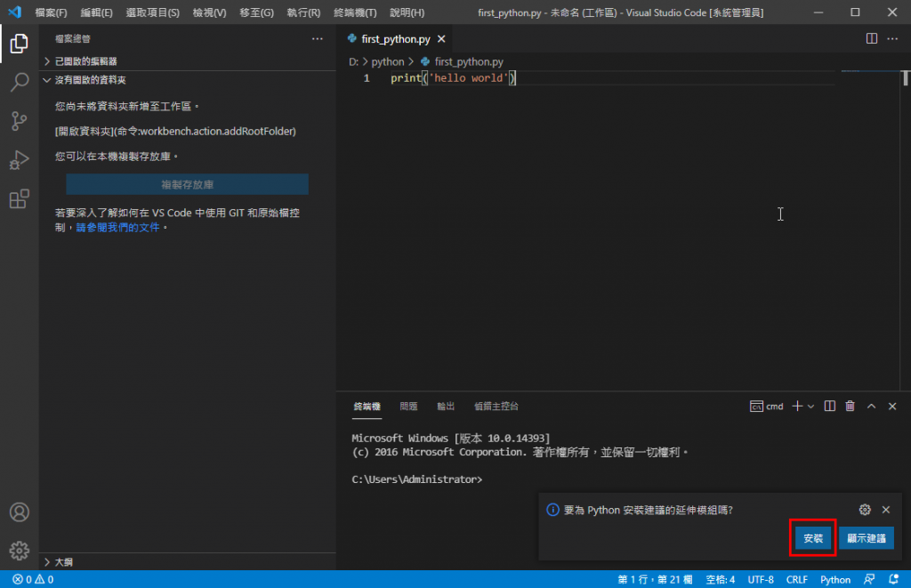Click the editor vertical scrollbar
Viewport: 911px width, 588px height.
point(905,230)
